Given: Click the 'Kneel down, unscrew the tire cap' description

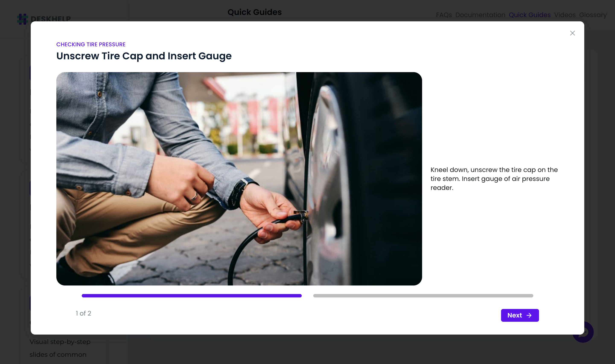Looking at the screenshot, I should tap(494, 179).
